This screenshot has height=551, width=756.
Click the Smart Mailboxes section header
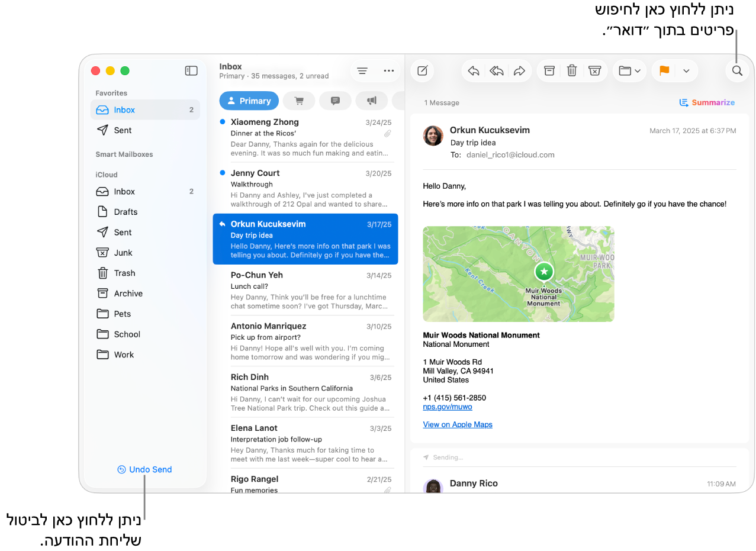(124, 154)
